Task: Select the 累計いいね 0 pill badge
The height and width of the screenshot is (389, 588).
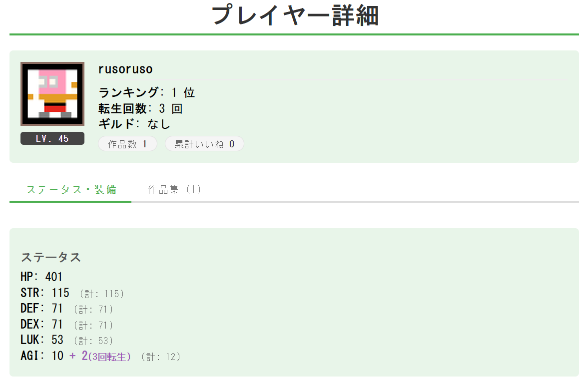Action: 204,144
